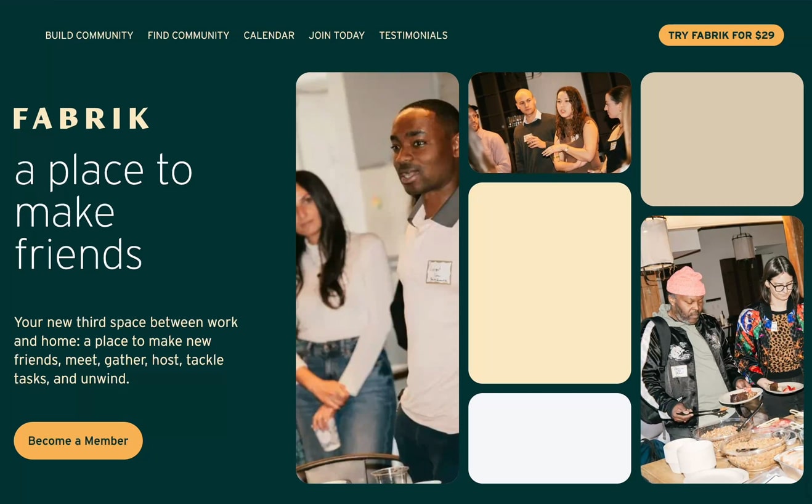Select the large cream yellow tile

point(550,283)
